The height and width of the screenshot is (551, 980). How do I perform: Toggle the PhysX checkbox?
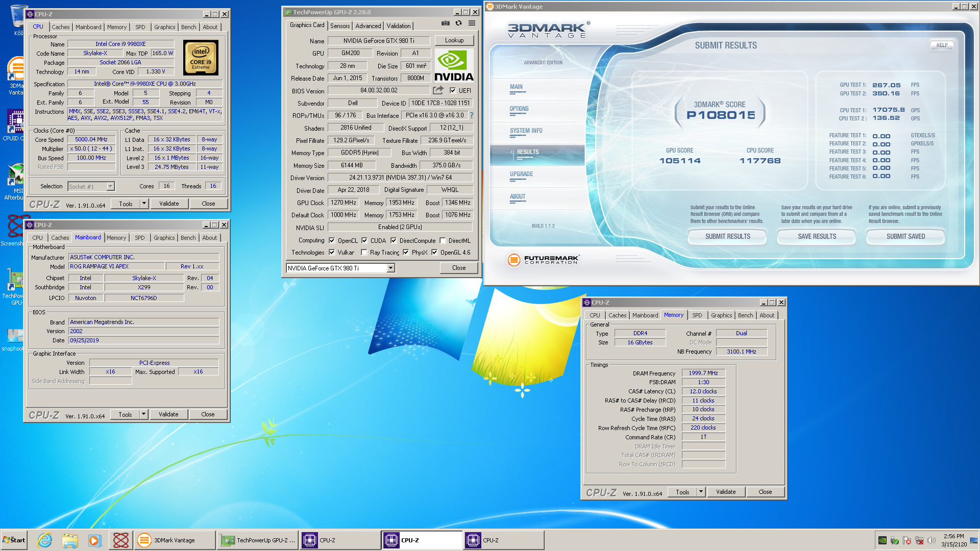pyautogui.click(x=406, y=252)
